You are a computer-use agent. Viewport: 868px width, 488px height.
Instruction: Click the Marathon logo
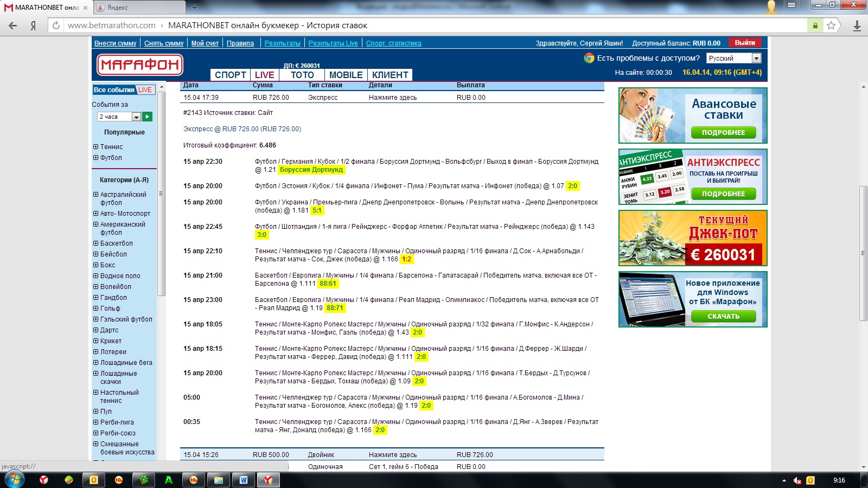140,65
